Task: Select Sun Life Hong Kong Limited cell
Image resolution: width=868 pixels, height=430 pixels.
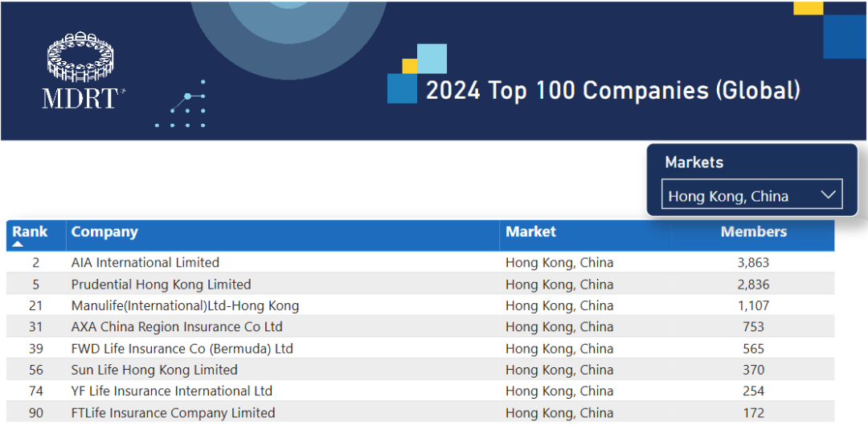Action: point(154,370)
